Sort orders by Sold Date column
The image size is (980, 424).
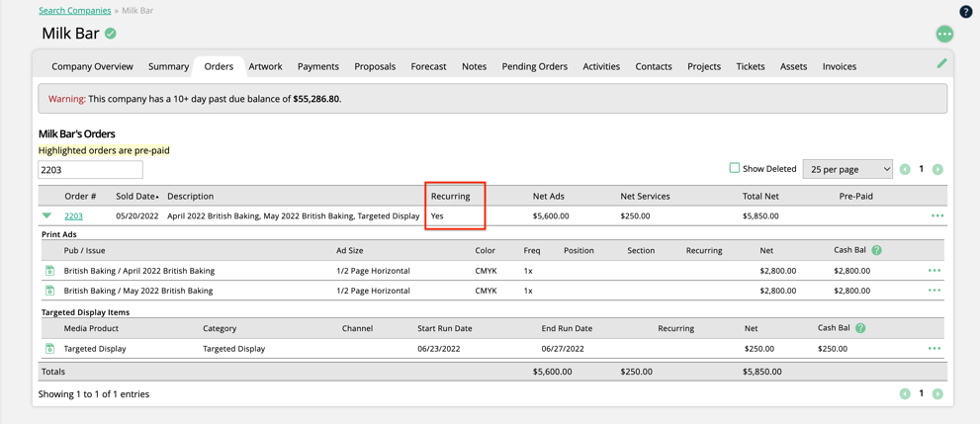136,196
